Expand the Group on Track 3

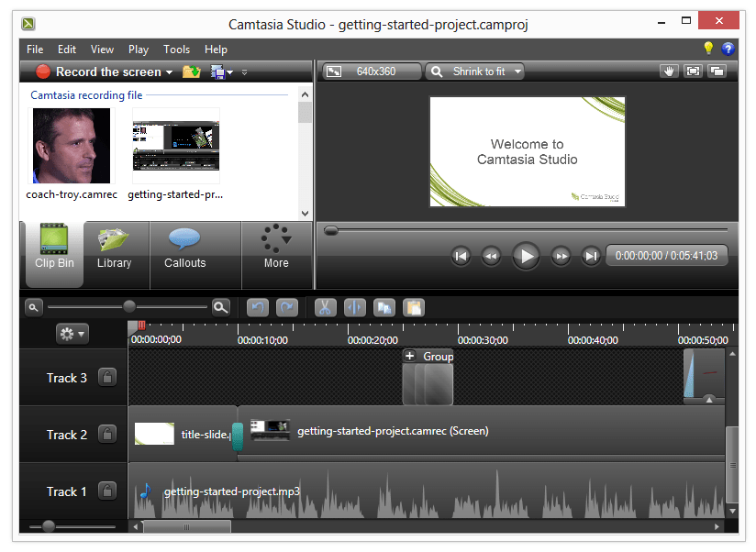(409, 356)
